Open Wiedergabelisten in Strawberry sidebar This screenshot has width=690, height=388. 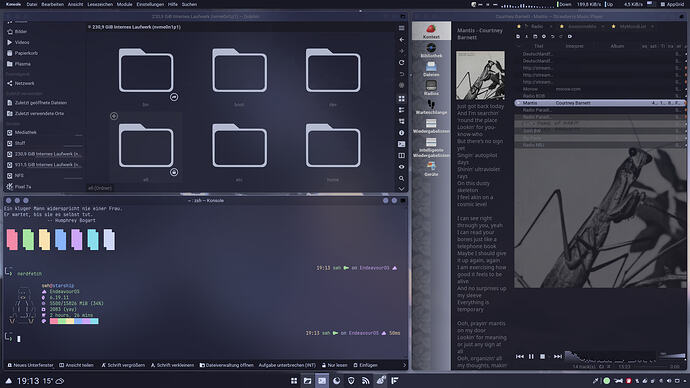(x=431, y=126)
